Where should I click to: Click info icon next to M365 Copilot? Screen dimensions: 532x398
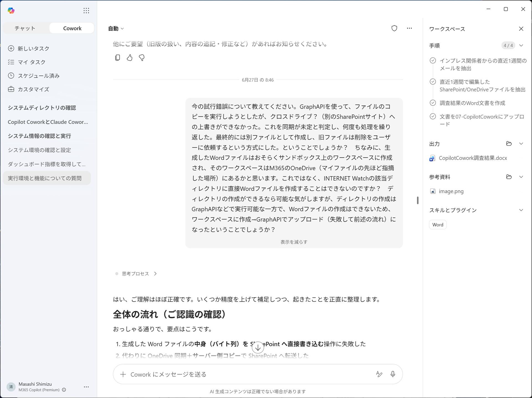click(x=64, y=390)
